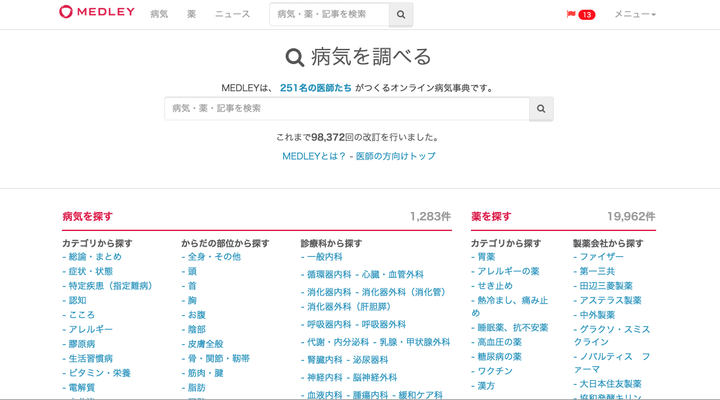Select body part 皮膚全般
The height and width of the screenshot is (400, 720).
(x=205, y=344)
